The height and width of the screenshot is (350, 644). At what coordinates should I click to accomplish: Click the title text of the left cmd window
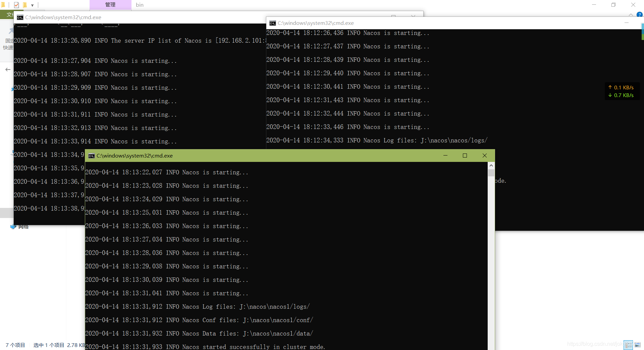coord(63,17)
